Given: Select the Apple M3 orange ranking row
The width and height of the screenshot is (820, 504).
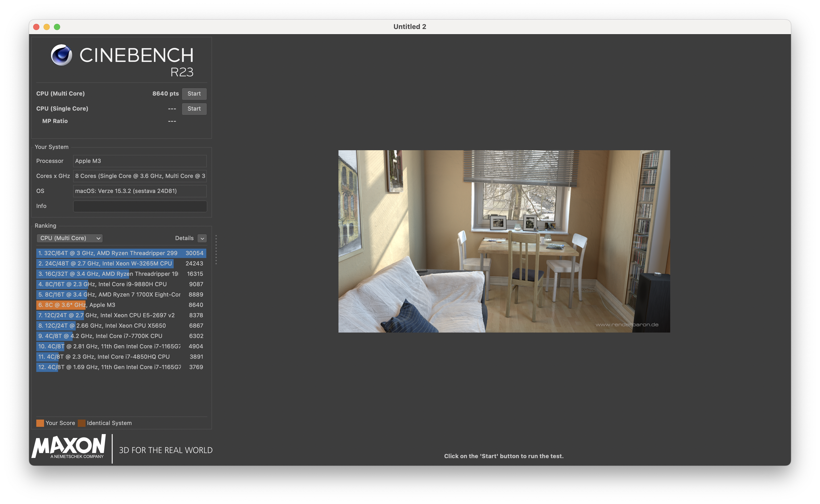Looking at the screenshot, I should coord(121,305).
